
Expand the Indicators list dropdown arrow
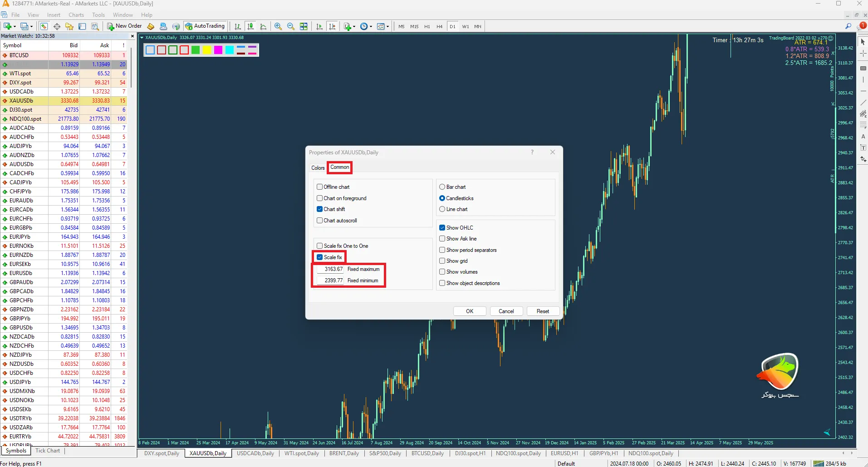click(x=354, y=27)
